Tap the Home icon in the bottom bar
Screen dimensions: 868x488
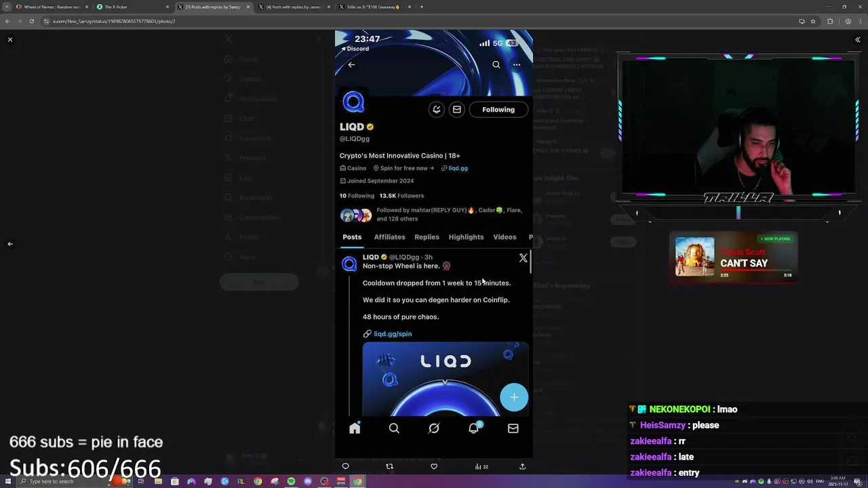pyautogui.click(x=355, y=428)
